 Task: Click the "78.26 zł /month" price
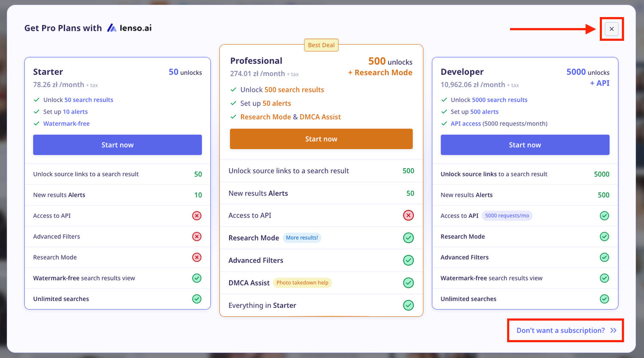(x=58, y=85)
